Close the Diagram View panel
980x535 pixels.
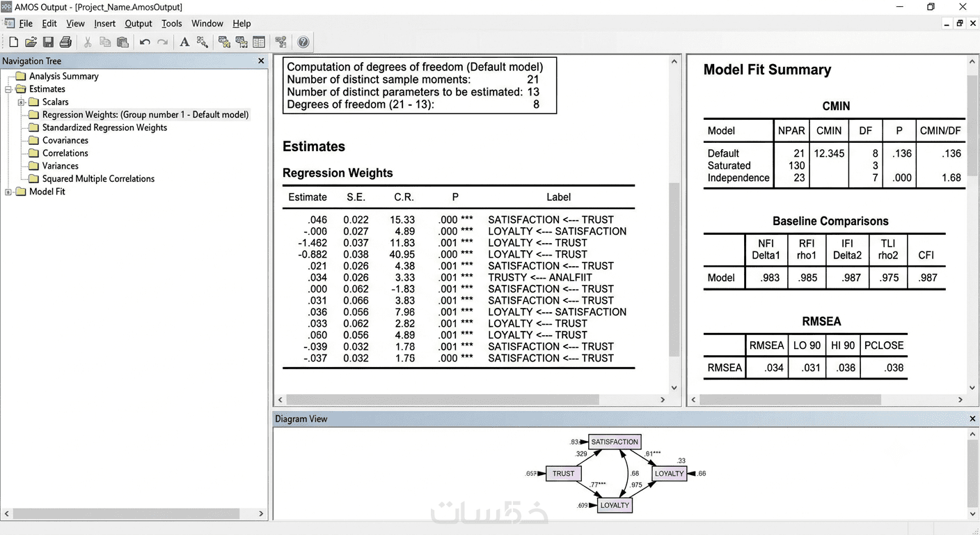coord(972,419)
